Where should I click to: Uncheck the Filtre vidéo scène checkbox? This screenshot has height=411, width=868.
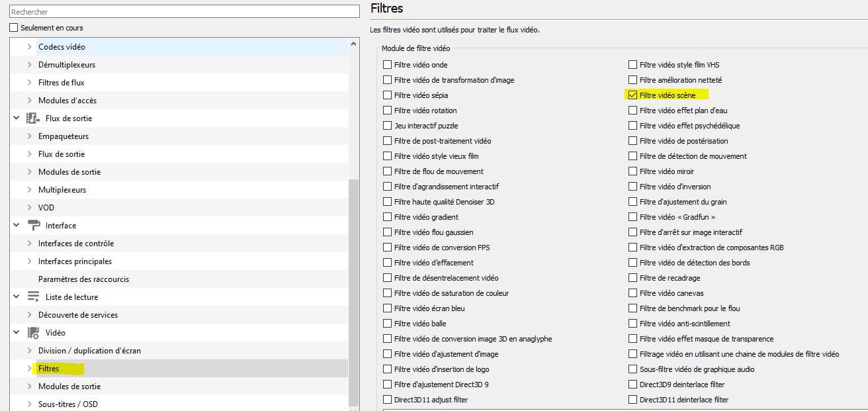pos(633,95)
